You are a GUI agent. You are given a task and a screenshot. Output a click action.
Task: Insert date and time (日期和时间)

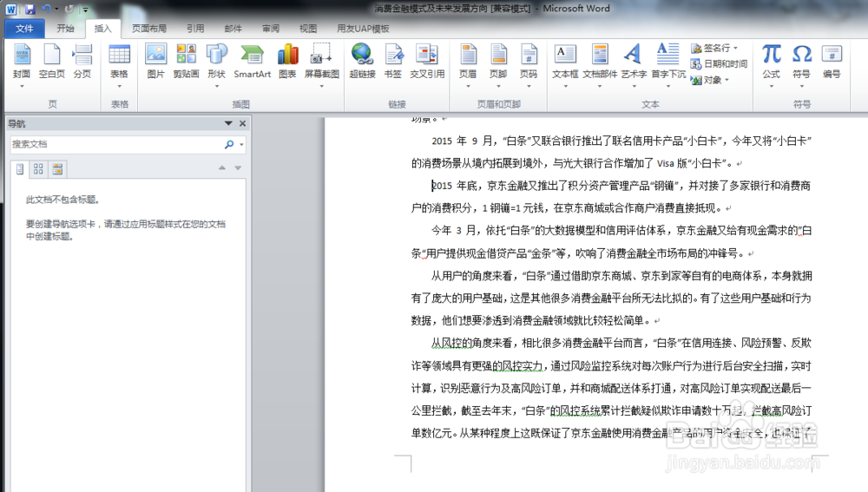click(719, 64)
